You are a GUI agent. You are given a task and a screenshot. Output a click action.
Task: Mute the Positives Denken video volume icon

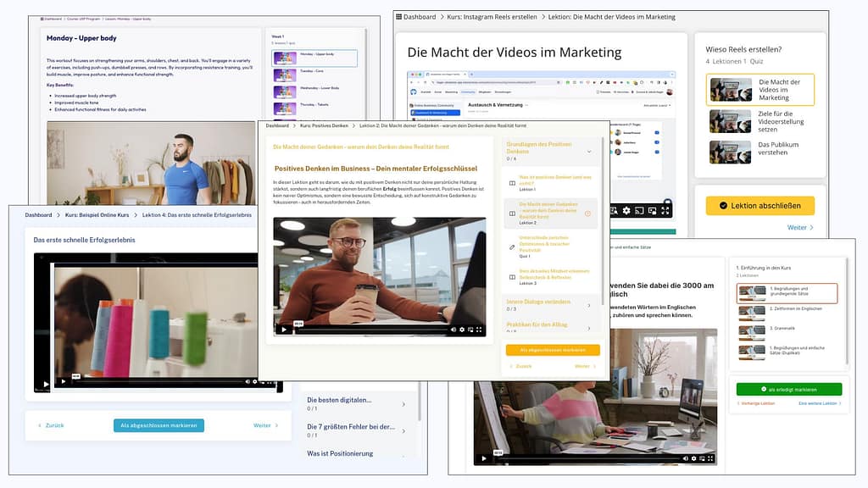click(452, 329)
